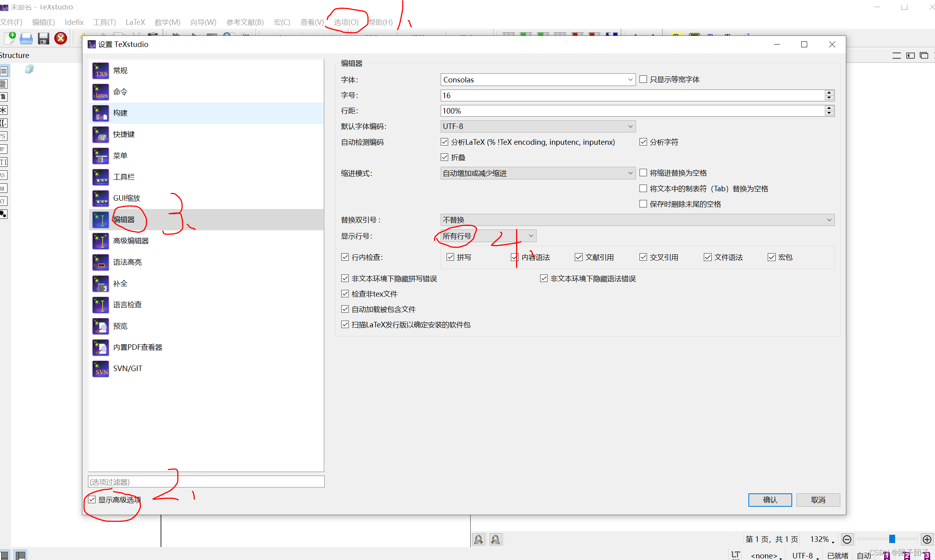Toggle 分析字符 checkbox
The image size is (935, 560).
643,142
